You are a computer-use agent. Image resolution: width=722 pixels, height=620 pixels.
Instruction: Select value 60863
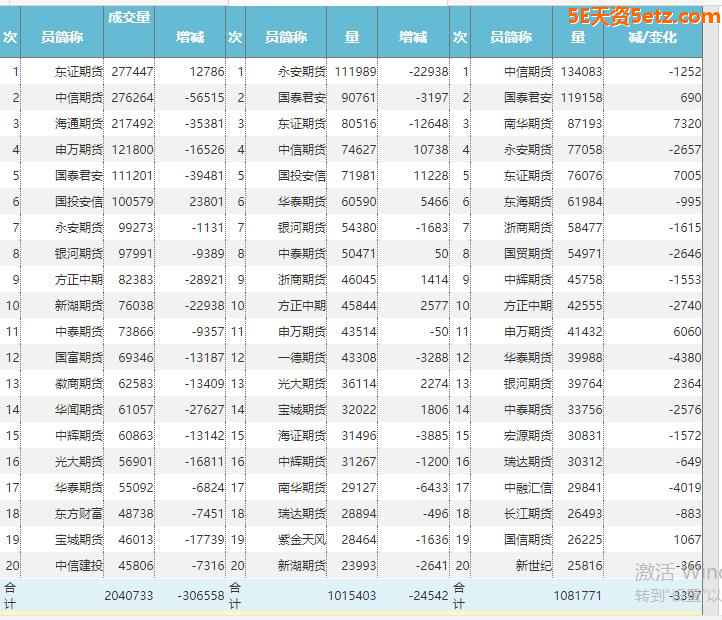tap(135, 436)
